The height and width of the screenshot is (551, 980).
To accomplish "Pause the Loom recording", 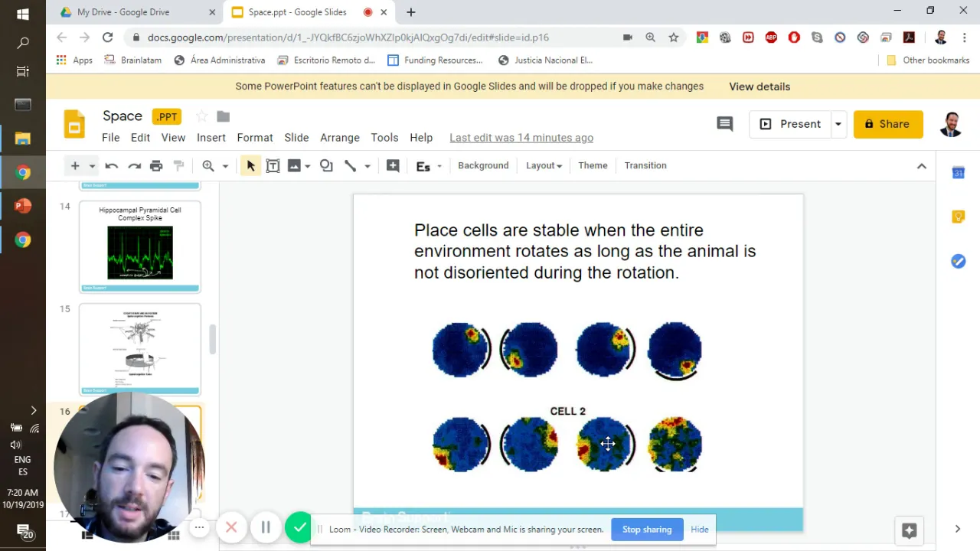I will point(266,527).
